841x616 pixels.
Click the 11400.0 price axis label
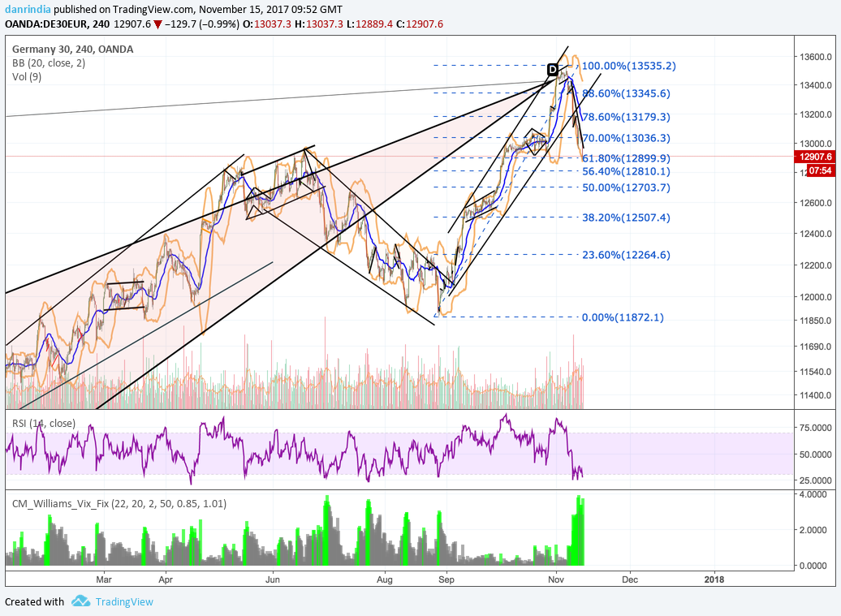(x=816, y=395)
